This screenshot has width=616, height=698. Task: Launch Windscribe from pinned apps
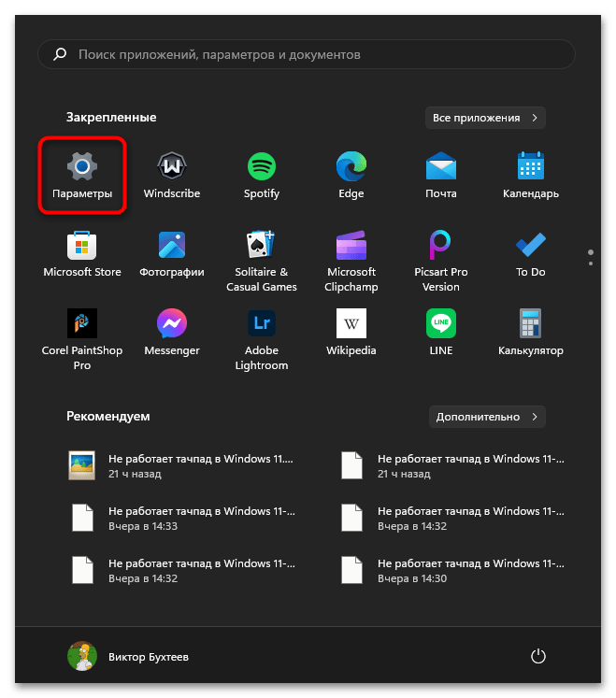click(x=172, y=175)
